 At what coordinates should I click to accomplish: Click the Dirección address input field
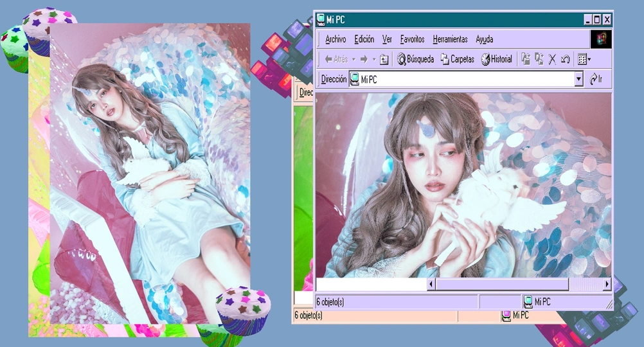point(463,79)
